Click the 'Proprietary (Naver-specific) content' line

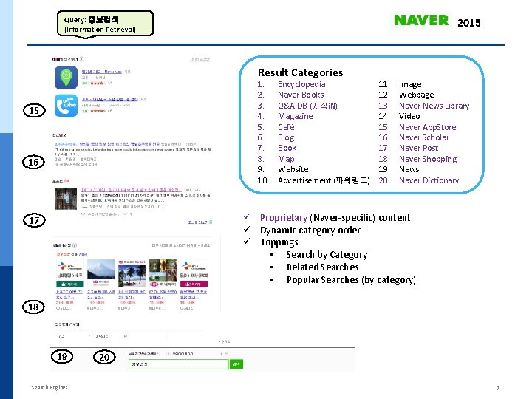point(335,217)
